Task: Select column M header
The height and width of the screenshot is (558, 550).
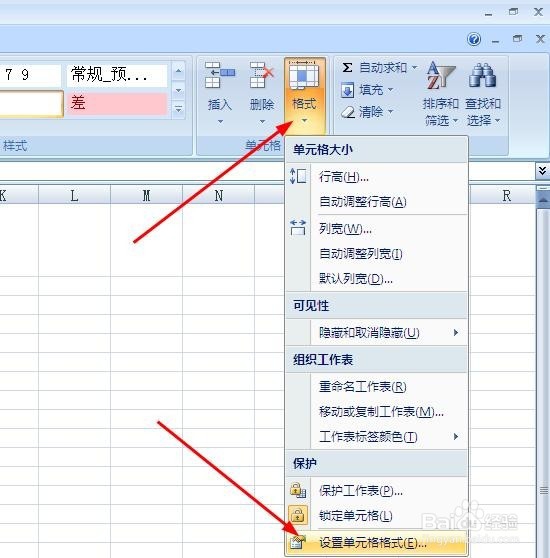Action: (146, 195)
